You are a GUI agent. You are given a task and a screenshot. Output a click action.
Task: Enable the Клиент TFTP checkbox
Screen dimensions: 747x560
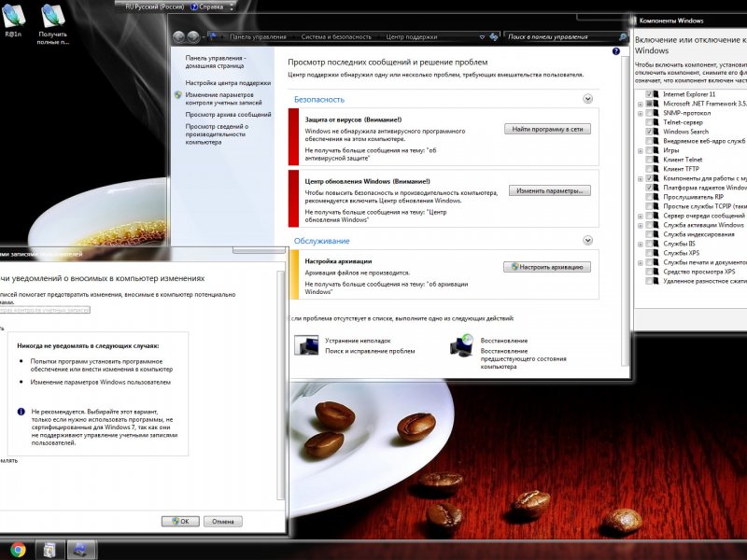(x=649, y=169)
